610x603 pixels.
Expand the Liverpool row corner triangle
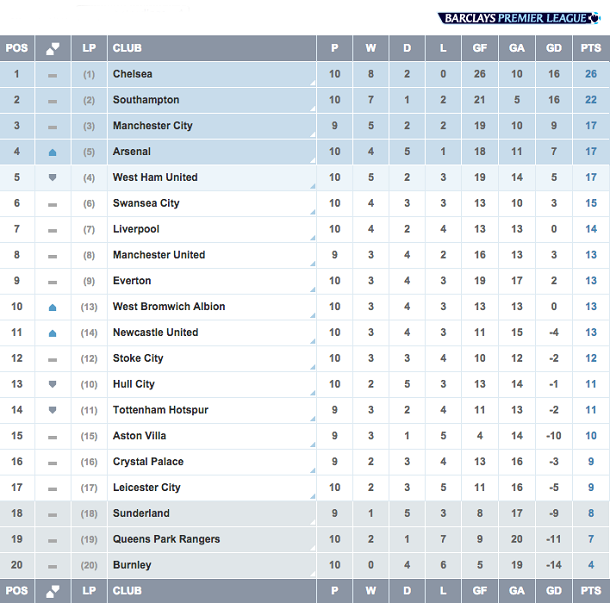pos(313,238)
